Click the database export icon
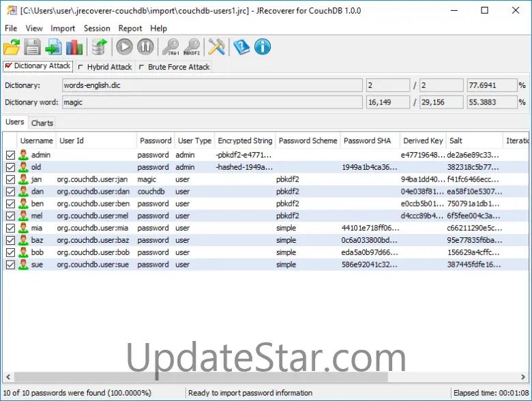 [99, 47]
